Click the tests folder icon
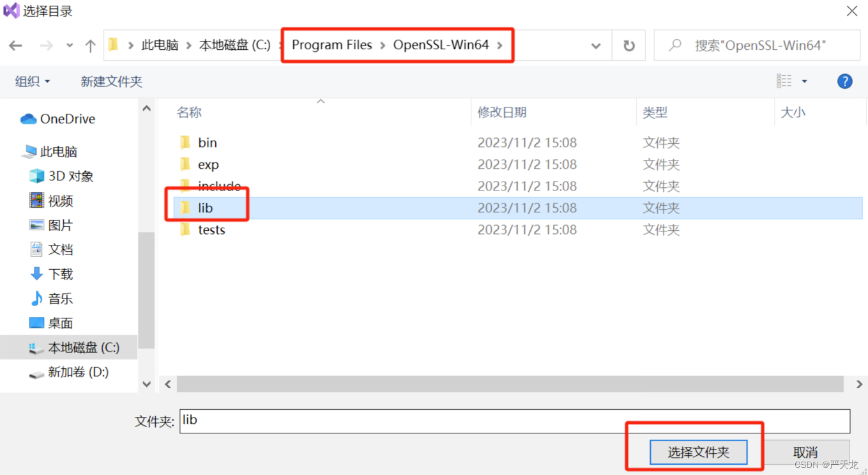Image resolution: width=868 pixels, height=475 pixels. 185,230
